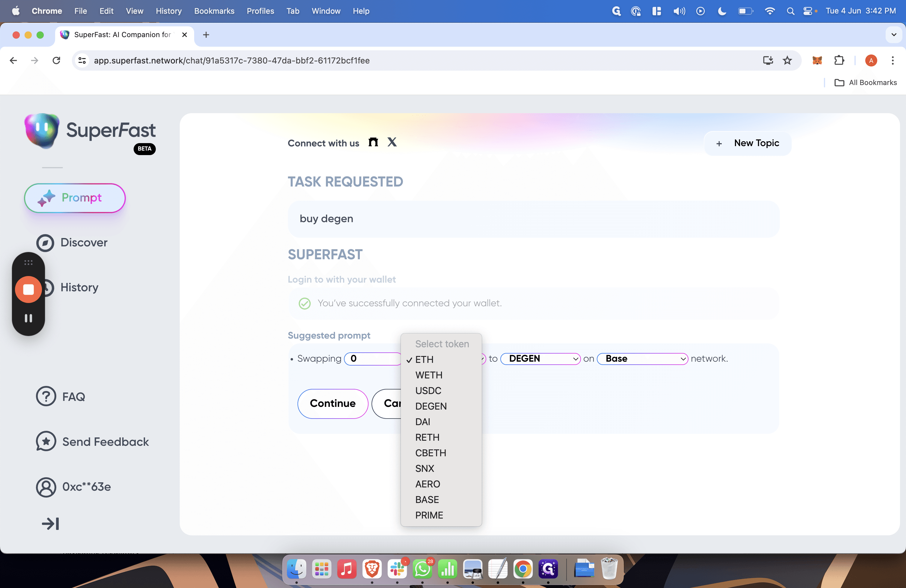Image resolution: width=906 pixels, height=588 pixels.
Task: Start a New Topic
Action: click(747, 143)
